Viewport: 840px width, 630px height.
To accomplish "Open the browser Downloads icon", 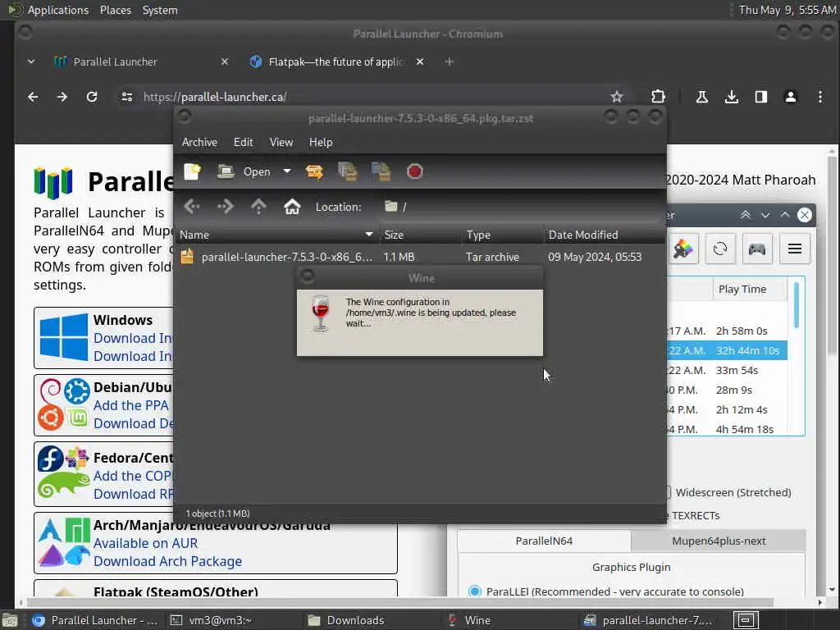I will coord(731,97).
